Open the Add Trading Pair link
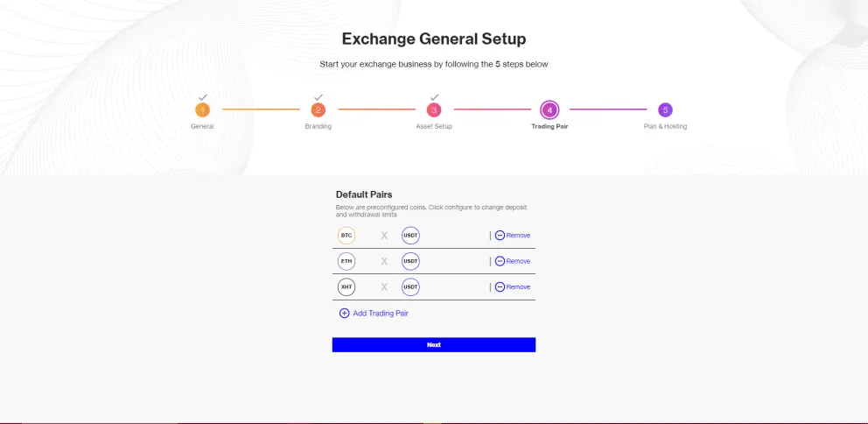868x424 pixels. (x=374, y=313)
